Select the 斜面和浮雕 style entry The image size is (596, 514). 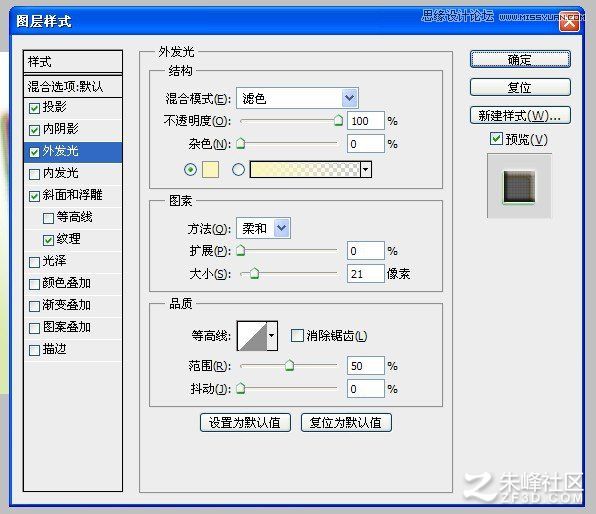(73, 195)
